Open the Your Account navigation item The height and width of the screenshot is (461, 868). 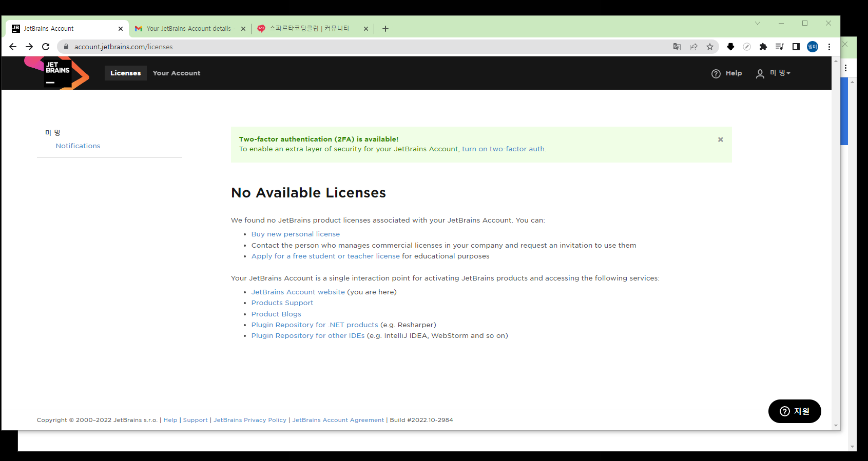point(177,73)
